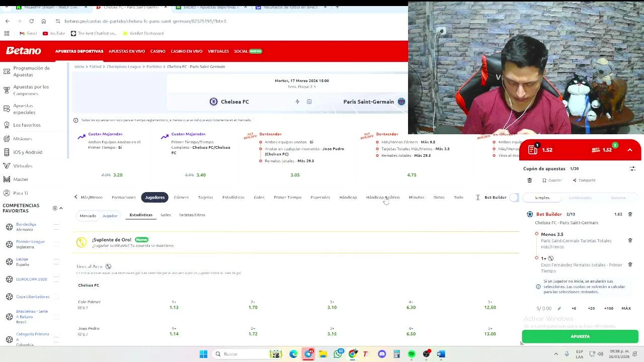
Task: Select Bundesliga Alemania competition
Action: click(26, 227)
